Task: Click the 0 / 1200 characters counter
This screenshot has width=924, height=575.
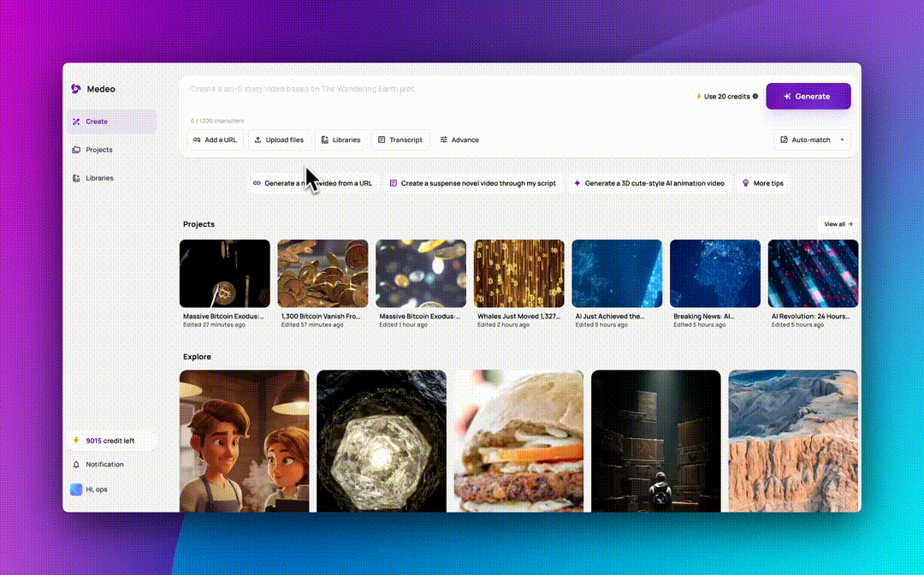Action: tap(216, 121)
